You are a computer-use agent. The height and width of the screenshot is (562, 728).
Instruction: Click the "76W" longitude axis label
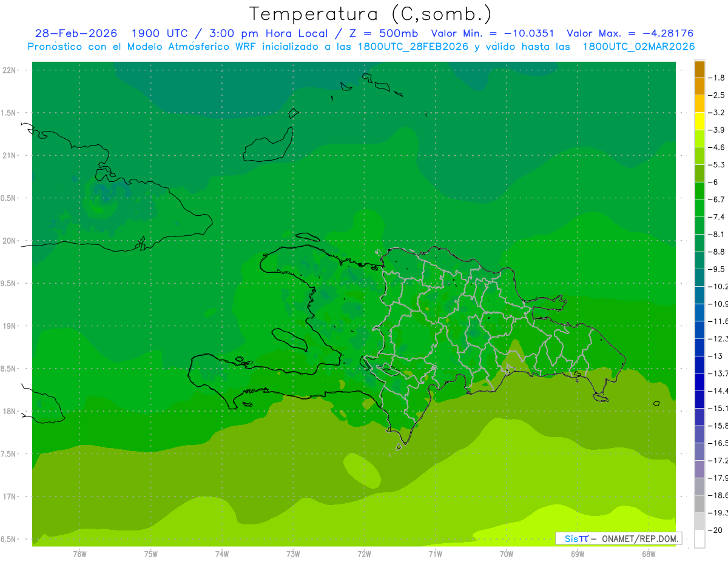pos(79,554)
